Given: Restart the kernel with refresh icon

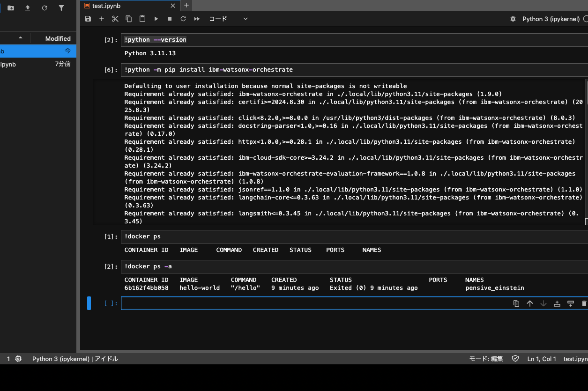Looking at the screenshot, I should 183,19.
